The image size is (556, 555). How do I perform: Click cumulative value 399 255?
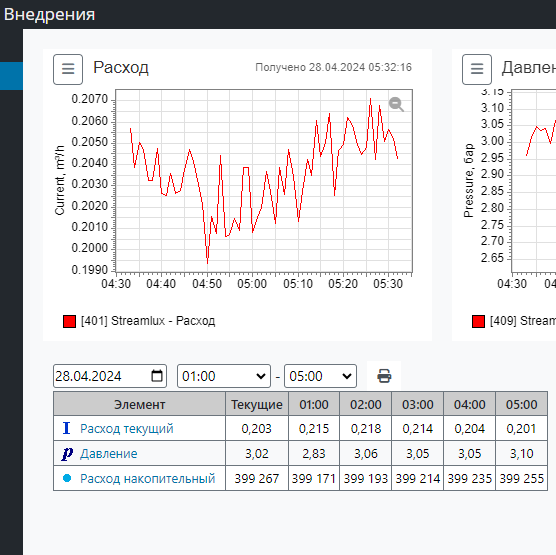click(521, 479)
